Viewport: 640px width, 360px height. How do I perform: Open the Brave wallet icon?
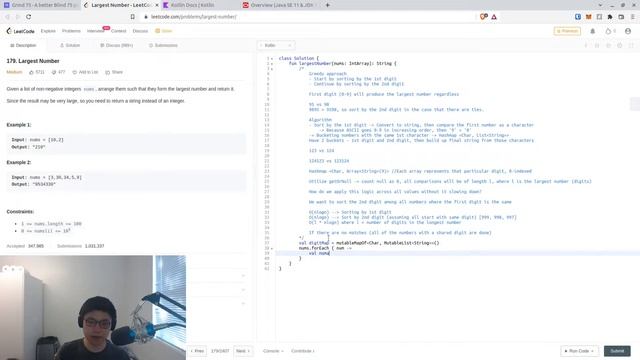[621, 17]
